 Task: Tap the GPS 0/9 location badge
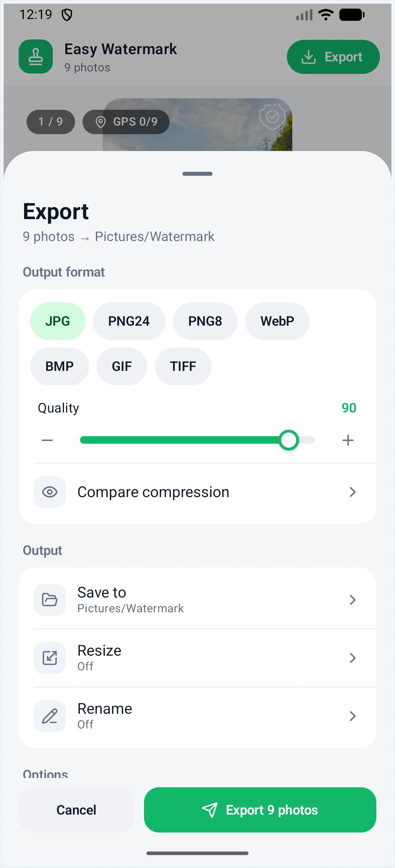(x=126, y=122)
